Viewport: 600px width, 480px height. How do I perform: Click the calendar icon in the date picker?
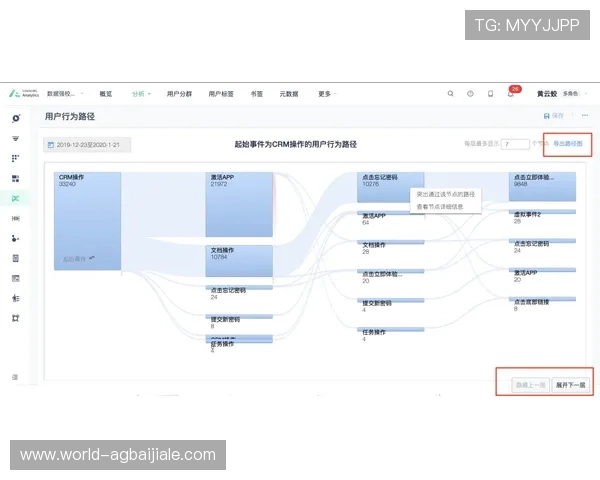coord(51,145)
